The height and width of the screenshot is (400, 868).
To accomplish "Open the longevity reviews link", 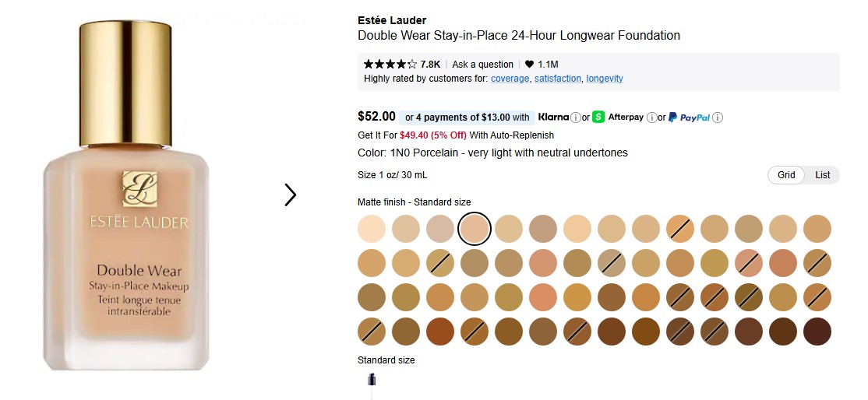I will pos(605,79).
